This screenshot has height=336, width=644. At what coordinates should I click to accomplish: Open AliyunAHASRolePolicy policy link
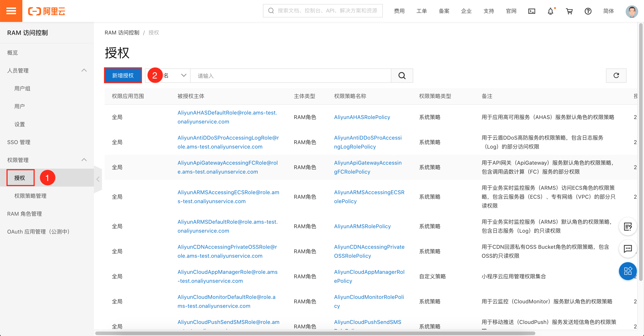point(362,117)
